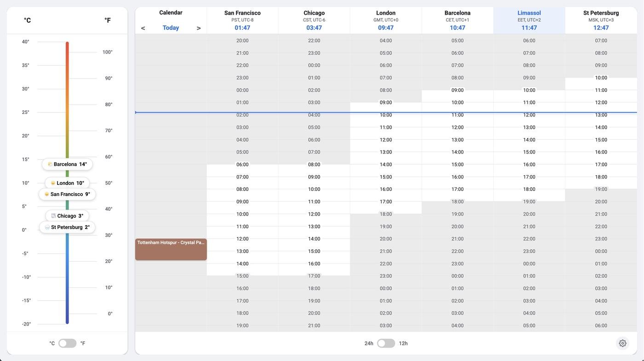The height and width of the screenshot is (361, 644).
Task: Select the San Francisco column header
Action: pyautogui.click(x=242, y=20)
